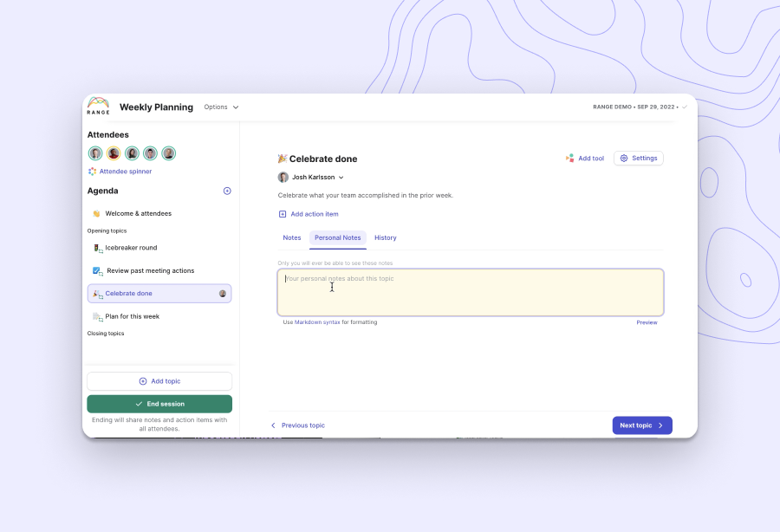Viewport: 780px width, 532px height.
Task: Click the fourth attendee avatar
Action: tap(150, 153)
